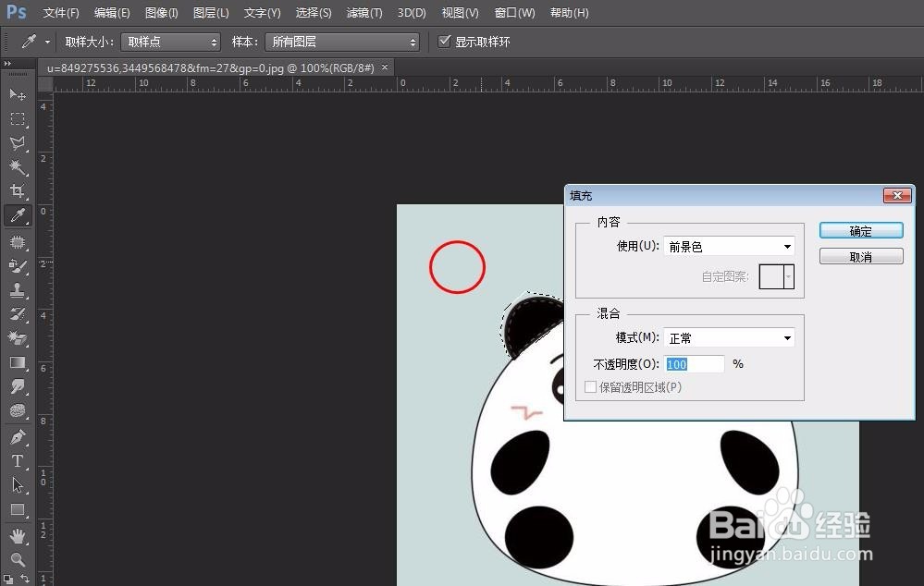Select the Rectangle shape tool
The height and width of the screenshot is (586, 924).
click(x=18, y=509)
